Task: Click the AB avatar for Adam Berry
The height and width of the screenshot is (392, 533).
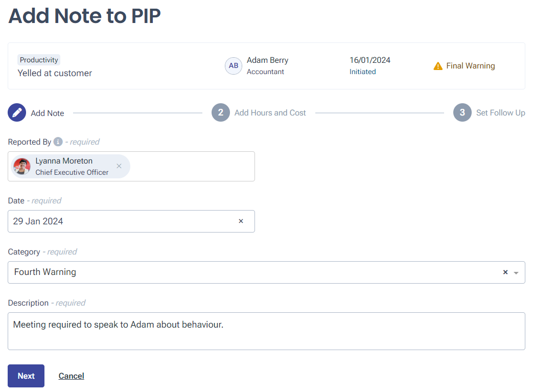Action: 234,65
